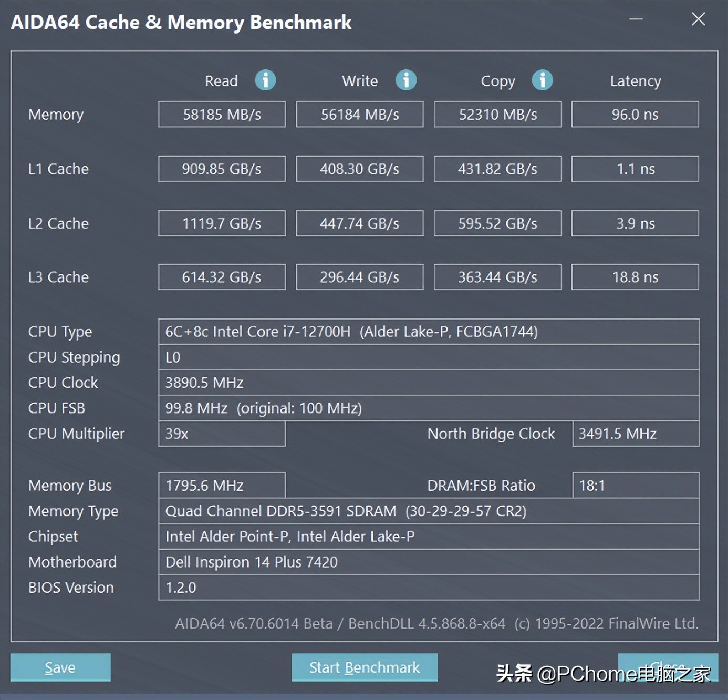Click the Read info icon

(265, 80)
